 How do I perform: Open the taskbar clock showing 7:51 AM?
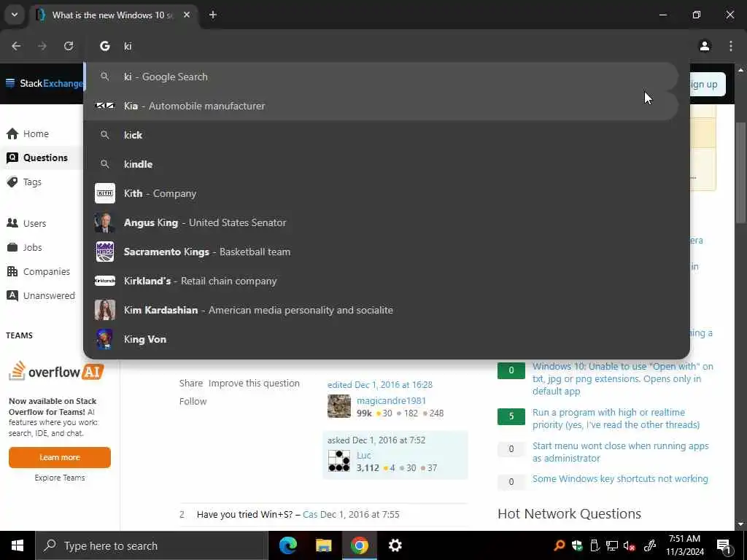684,545
